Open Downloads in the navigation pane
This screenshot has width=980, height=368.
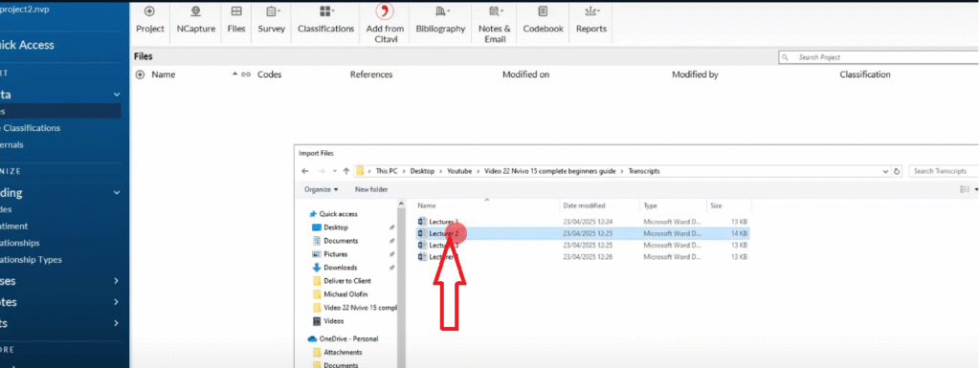340,268
